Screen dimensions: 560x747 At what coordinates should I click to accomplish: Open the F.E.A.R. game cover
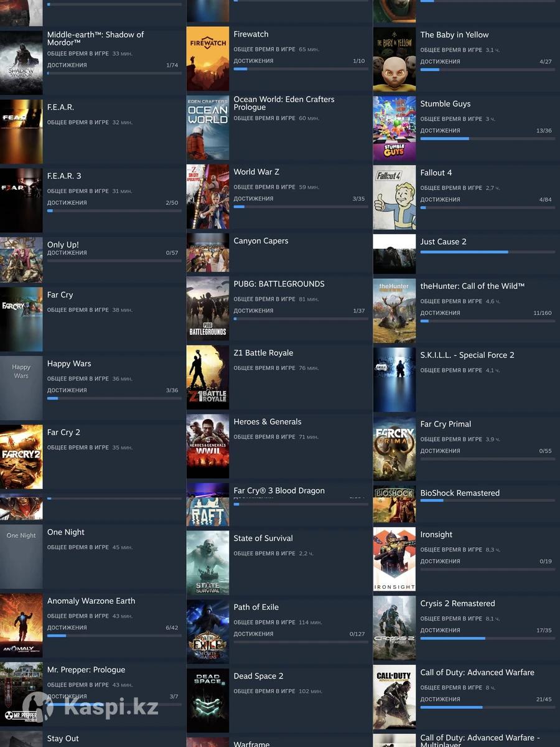[21, 131]
